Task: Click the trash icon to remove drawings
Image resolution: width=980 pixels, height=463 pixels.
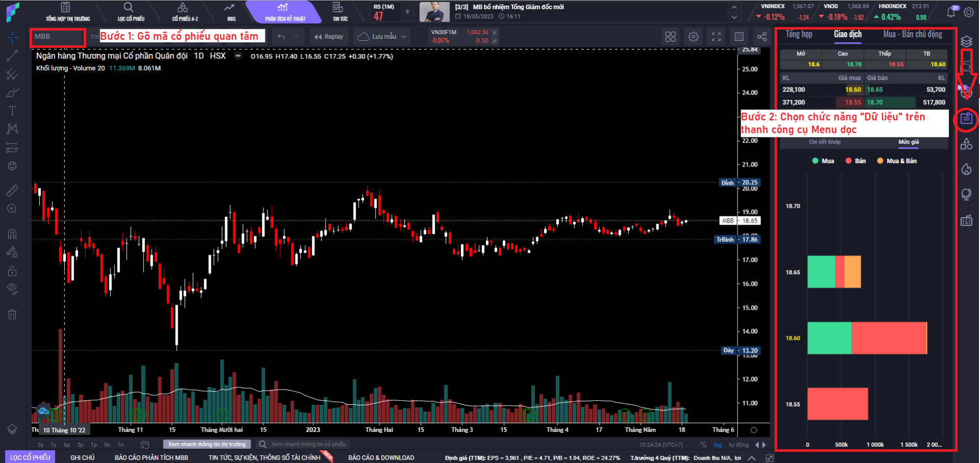Action: [12, 314]
